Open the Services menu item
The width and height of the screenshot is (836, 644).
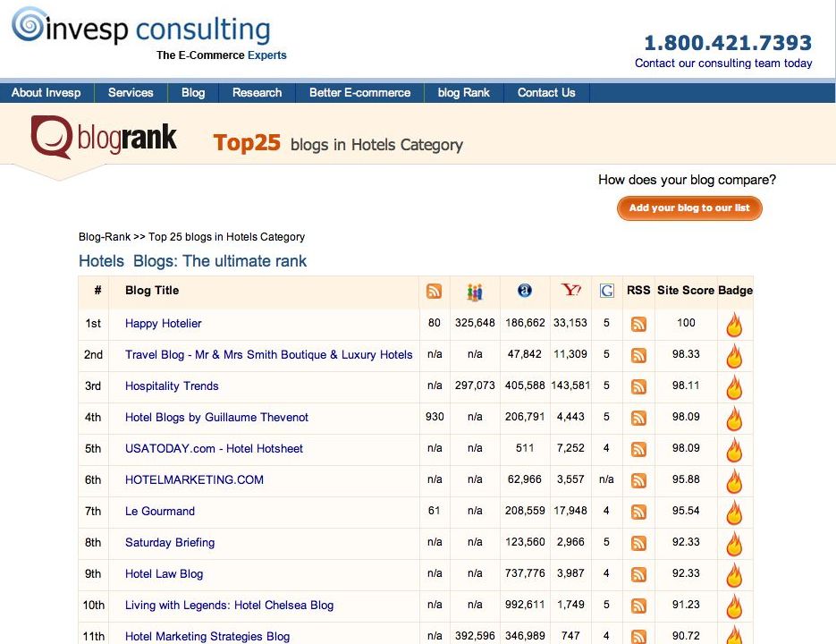[131, 93]
